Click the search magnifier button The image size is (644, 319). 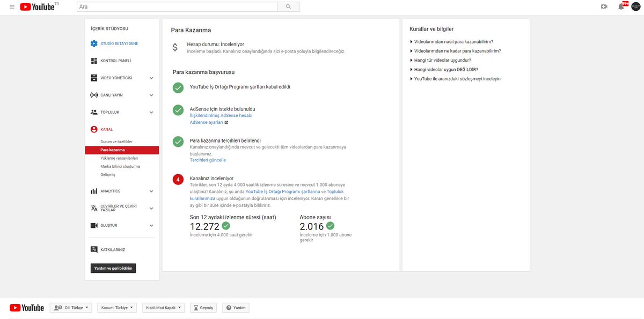point(288,6)
